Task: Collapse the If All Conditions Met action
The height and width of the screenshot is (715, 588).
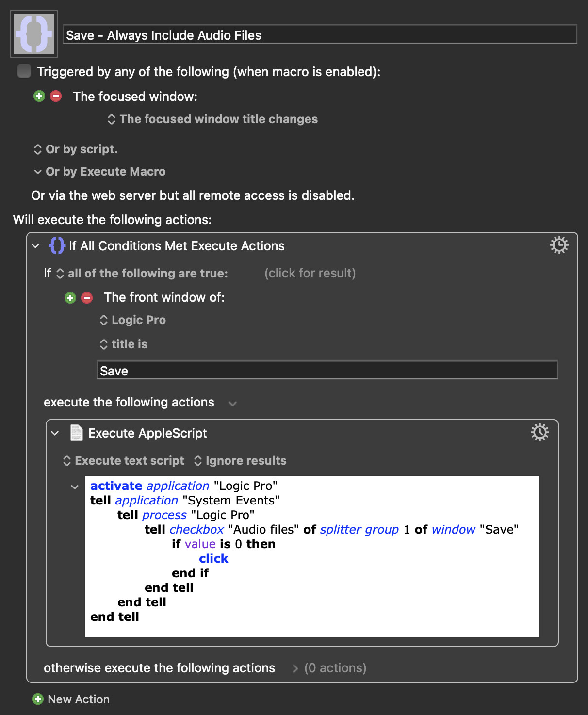Action: (35, 246)
